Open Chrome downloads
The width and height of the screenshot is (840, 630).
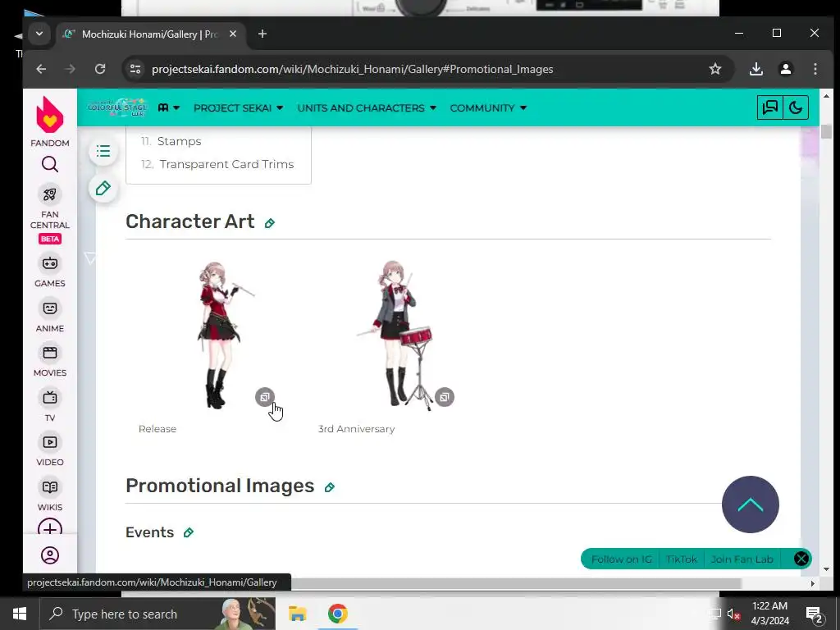coord(756,69)
